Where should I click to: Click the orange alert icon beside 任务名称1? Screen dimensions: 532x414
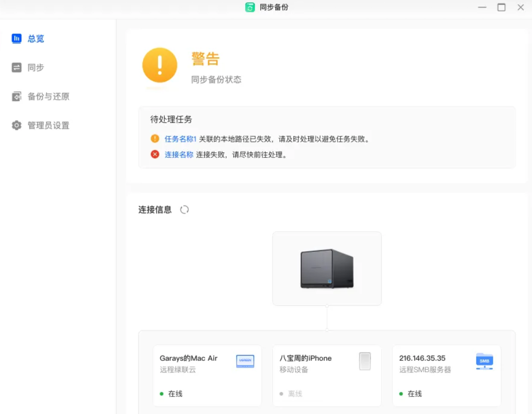[x=155, y=139]
